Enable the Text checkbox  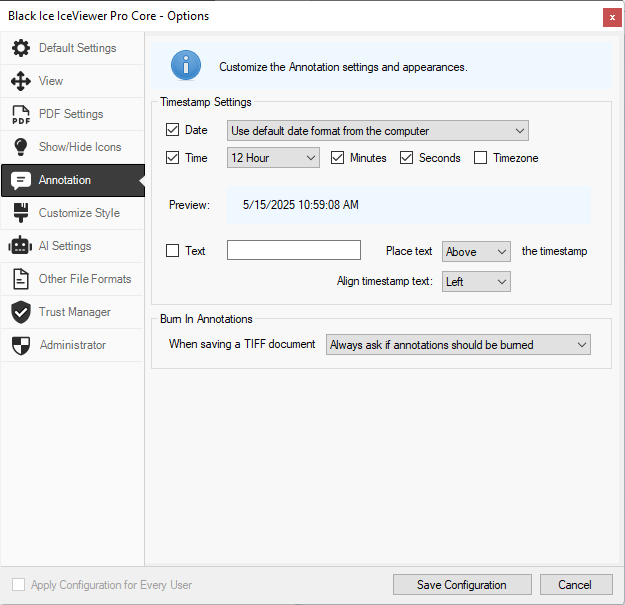[172, 251]
